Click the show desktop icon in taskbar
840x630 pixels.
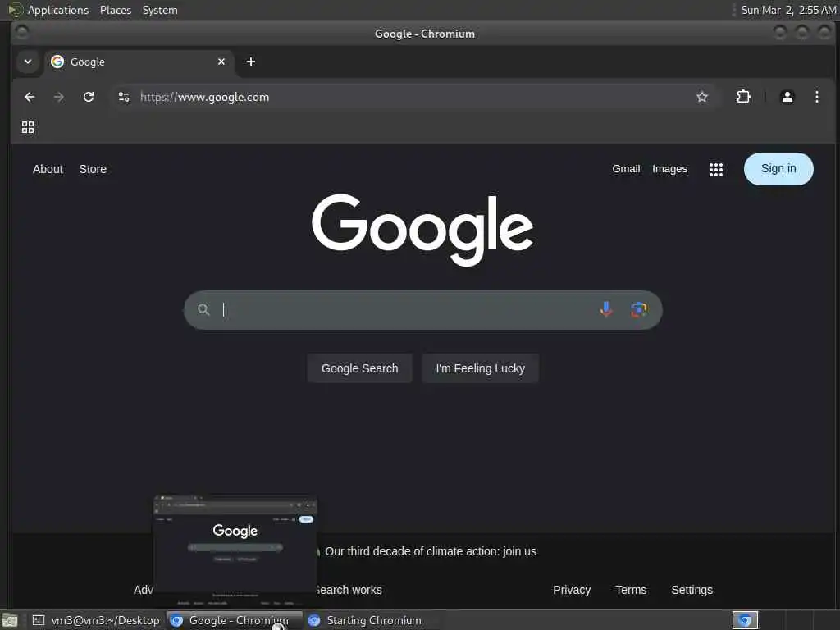click(10, 621)
